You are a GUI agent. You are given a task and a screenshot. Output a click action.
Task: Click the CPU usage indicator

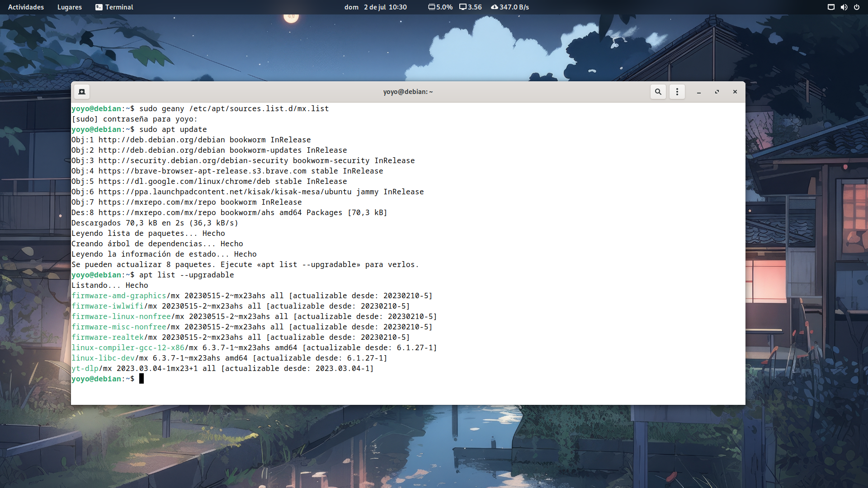click(x=440, y=7)
